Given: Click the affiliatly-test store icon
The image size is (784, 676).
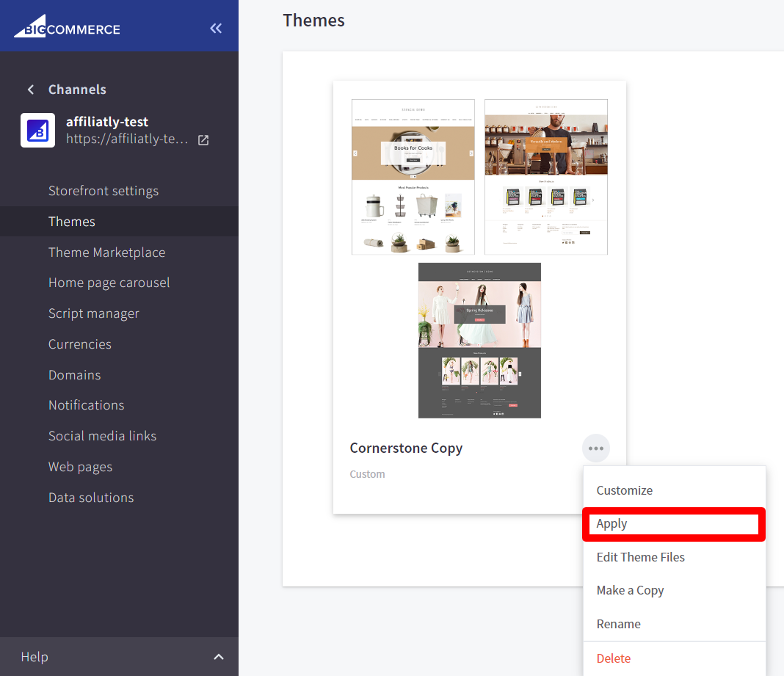Looking at the screenshot, I should (38, 131).
